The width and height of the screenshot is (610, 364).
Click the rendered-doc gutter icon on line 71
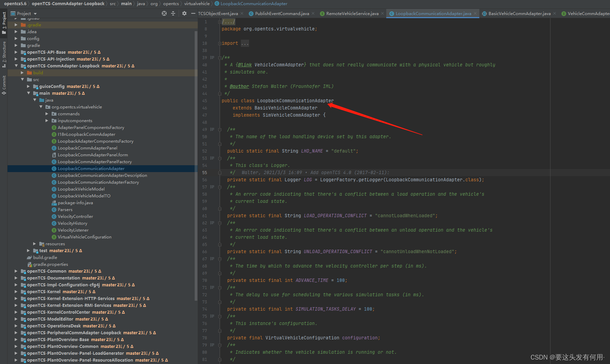212,287
